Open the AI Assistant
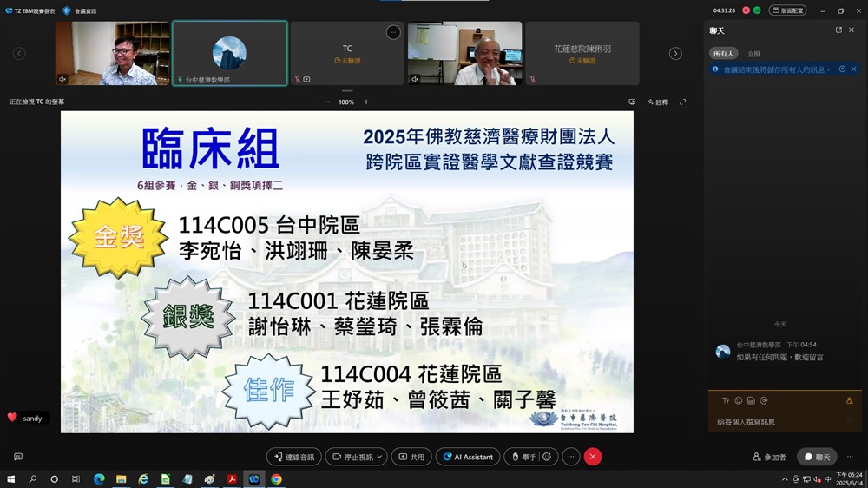 (x=468, y=457)
